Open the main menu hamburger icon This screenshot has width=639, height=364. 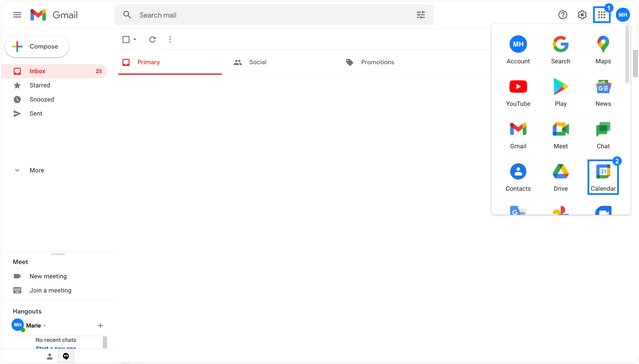click(x=17, y=15)
